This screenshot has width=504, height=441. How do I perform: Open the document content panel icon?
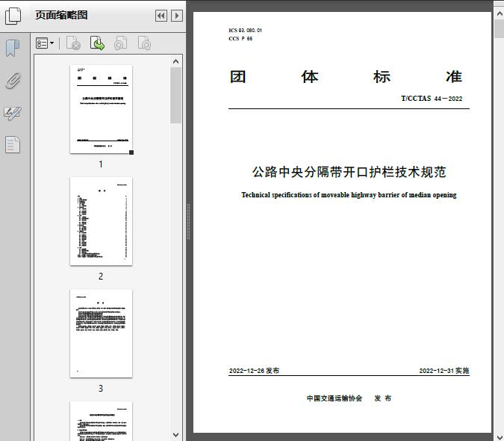coord(13,144)
